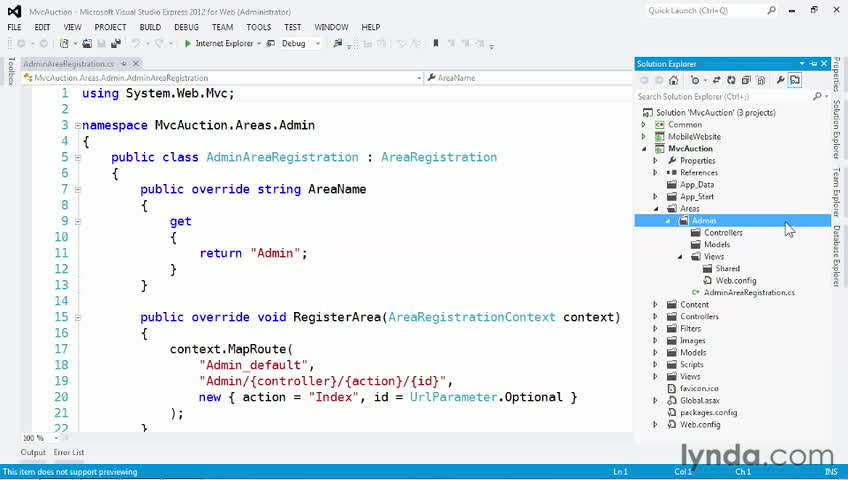Open the Error List panel tab

pos(69,452)
